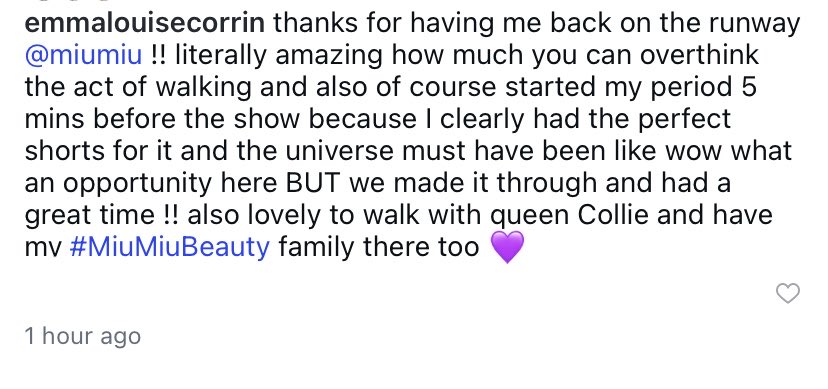Click the word "universe" in the caption

(342, 151)
